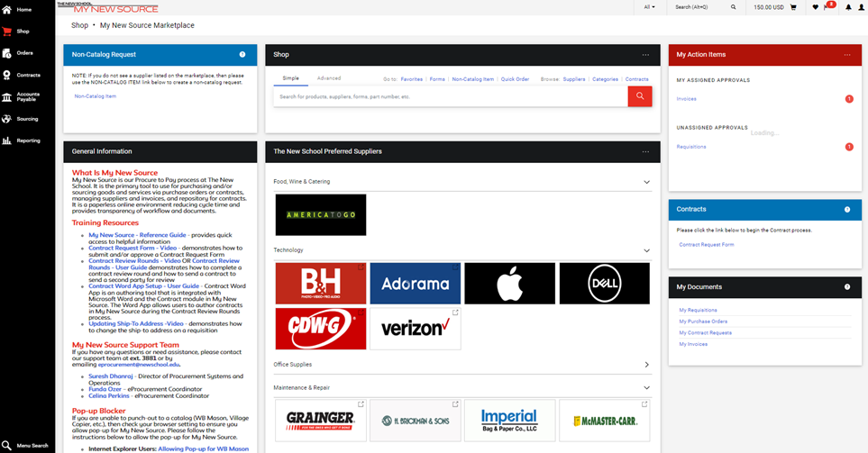Click the product search input field
This screenshot has width=868, height=453.
click(451, 96)
